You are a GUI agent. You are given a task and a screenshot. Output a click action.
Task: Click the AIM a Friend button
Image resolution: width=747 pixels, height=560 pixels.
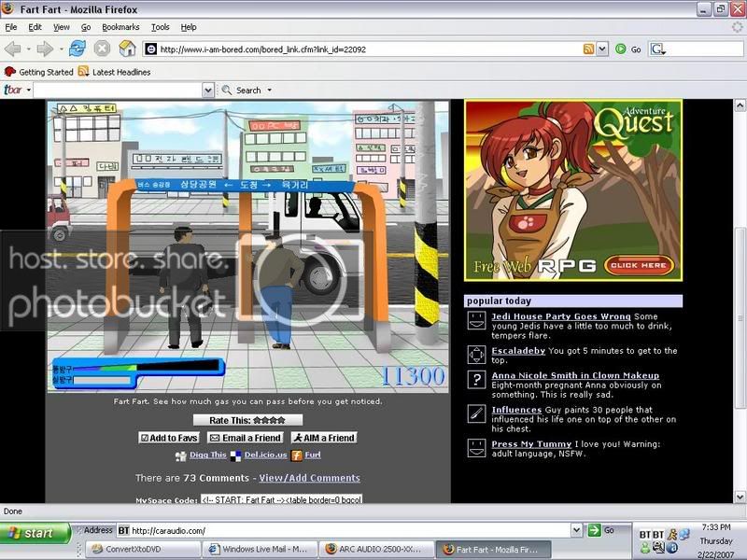coord(324,438)
